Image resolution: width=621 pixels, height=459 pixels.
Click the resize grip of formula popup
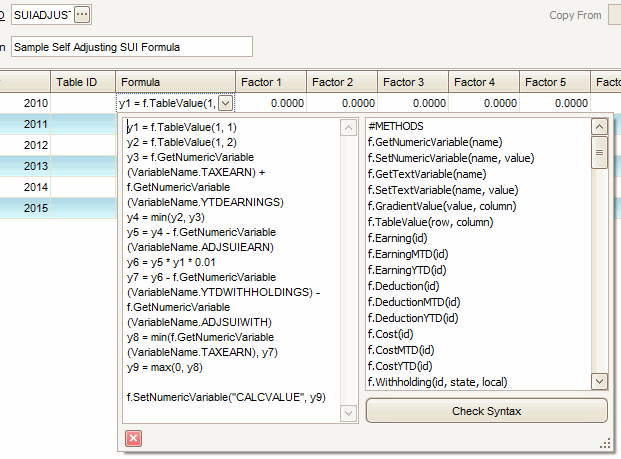coord(604,443)
